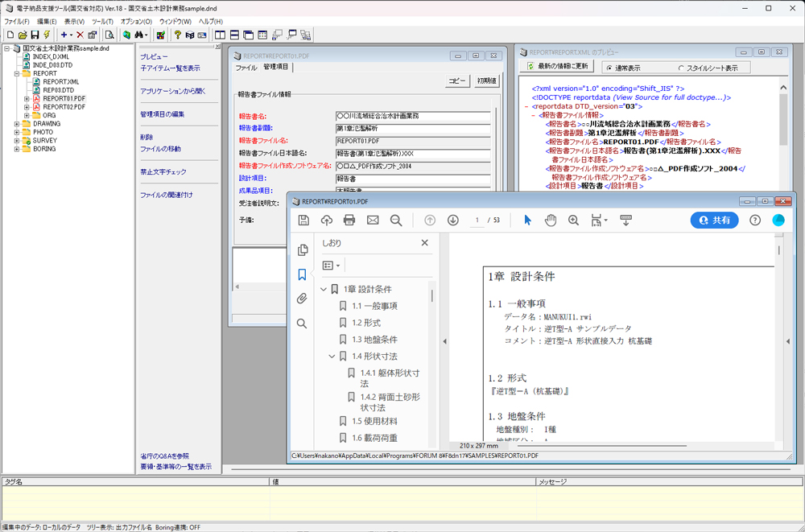Expand the SURVEY folder node

[x=17, y=140]
